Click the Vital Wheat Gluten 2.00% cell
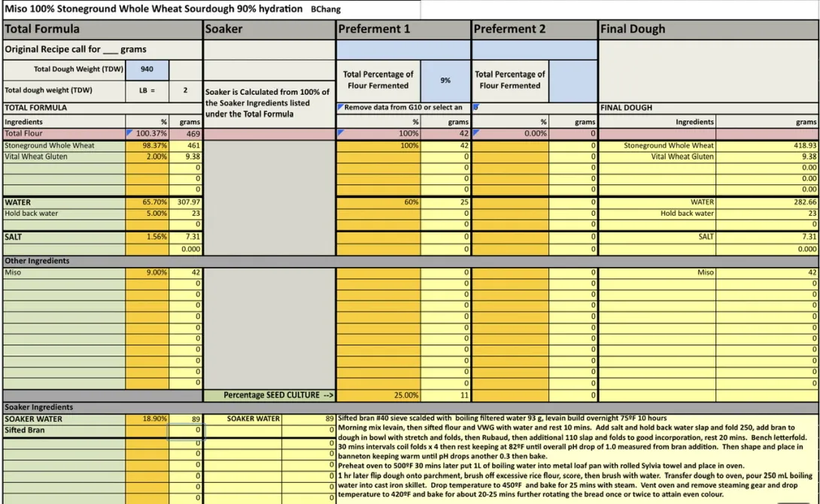The image size is (820, 504). pos(147,157)
